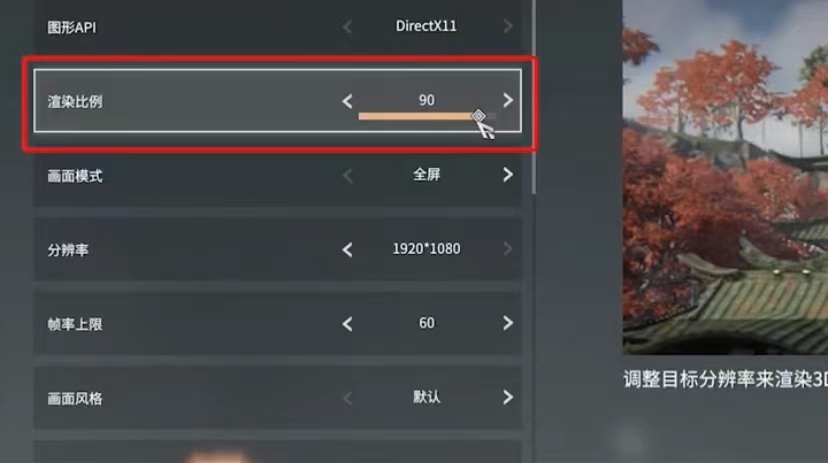Change 画面风格 to the next style
The height and width of the screenshot is (463, 828).
507,397
